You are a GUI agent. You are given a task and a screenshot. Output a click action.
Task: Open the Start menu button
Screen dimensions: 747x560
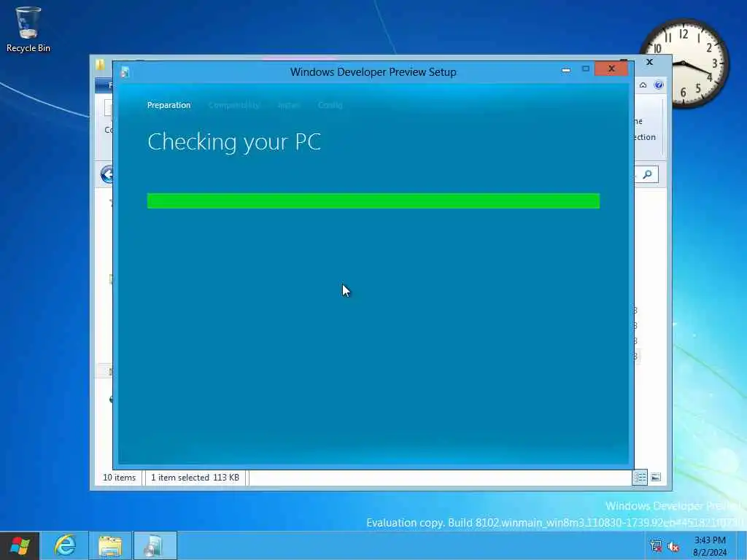pyautogui.click(x=20, y=545)
